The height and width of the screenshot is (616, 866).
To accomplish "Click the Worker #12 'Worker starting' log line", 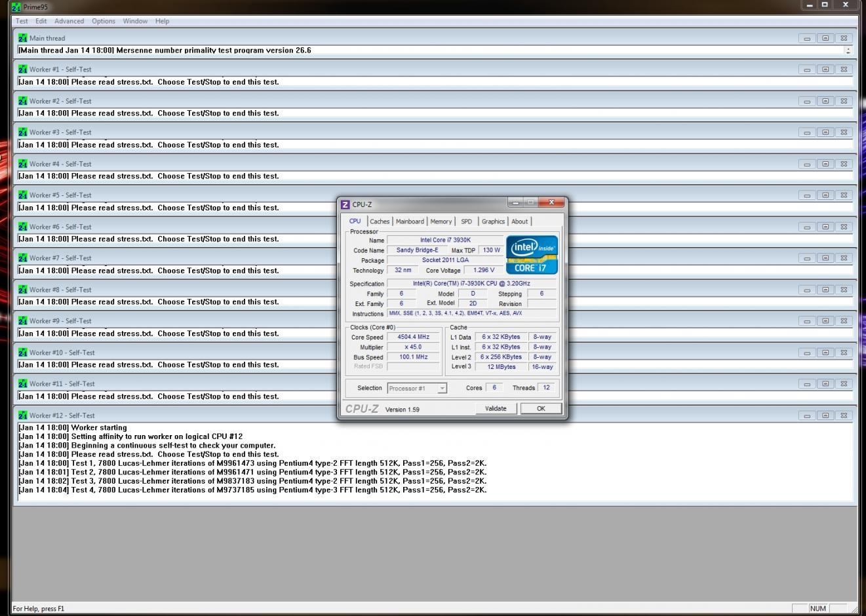I will (73, 427).
